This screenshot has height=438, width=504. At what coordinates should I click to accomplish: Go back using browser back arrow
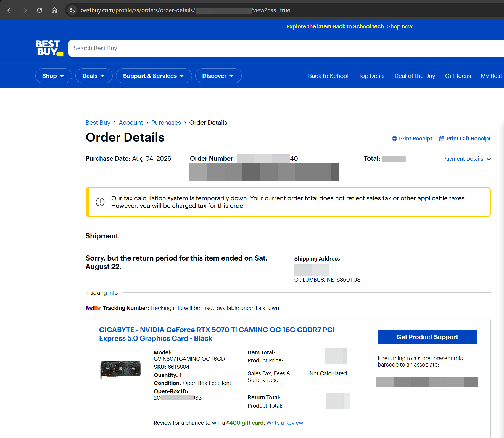pyautogui.click(x=10, y=10)
